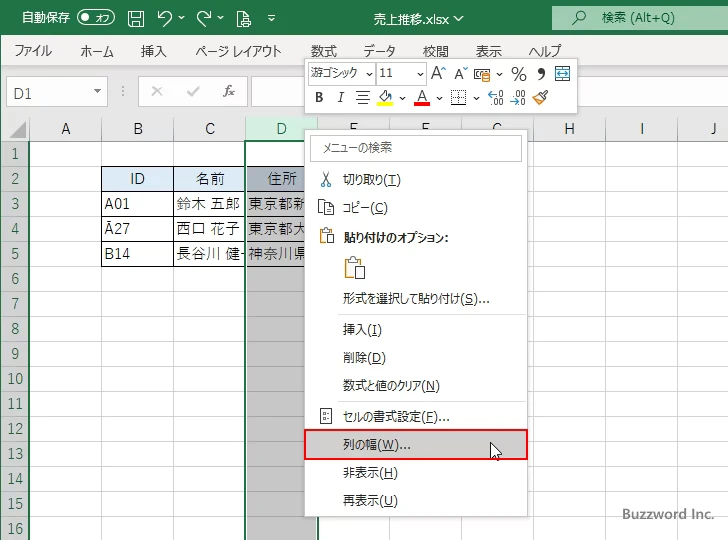Choose 再表示(U) to unhide columns
Viewport: 728px width, 540px height.
(416, 501)
